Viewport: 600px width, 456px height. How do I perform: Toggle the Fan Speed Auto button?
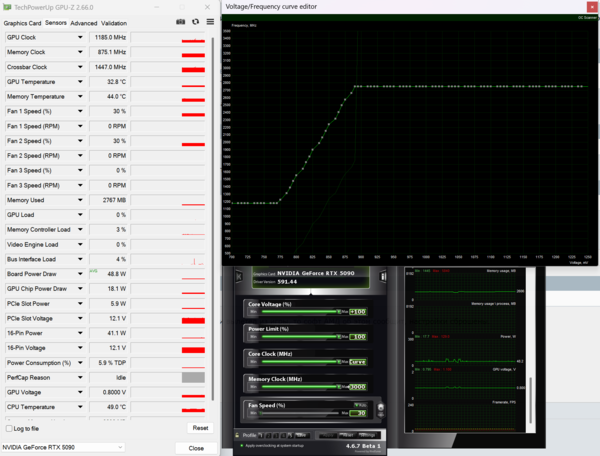360,405
